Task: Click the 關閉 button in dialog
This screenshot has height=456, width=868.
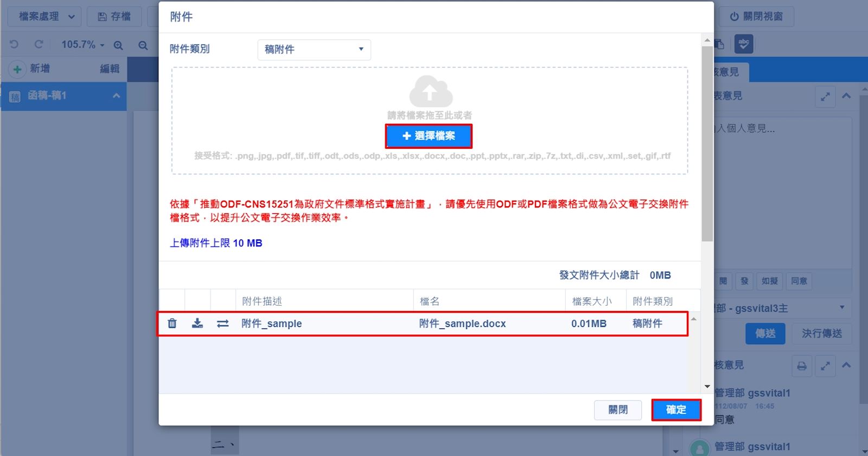Action: (x=618, y=410)
